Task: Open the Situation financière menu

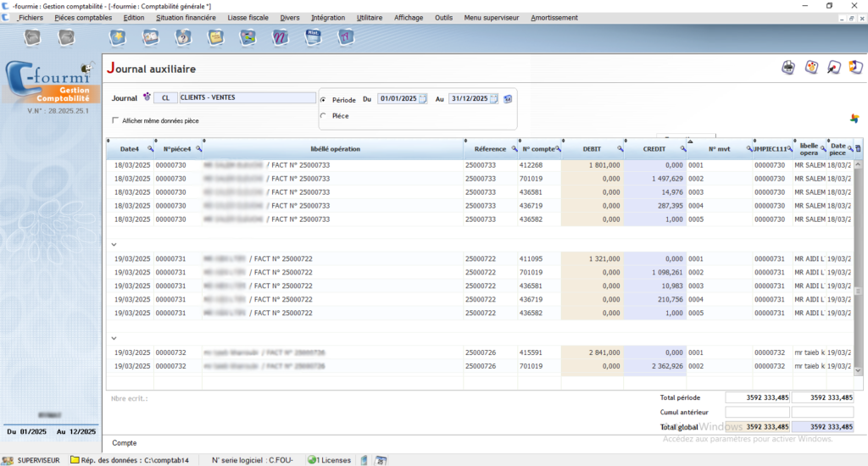Action: tap(185, 18)
